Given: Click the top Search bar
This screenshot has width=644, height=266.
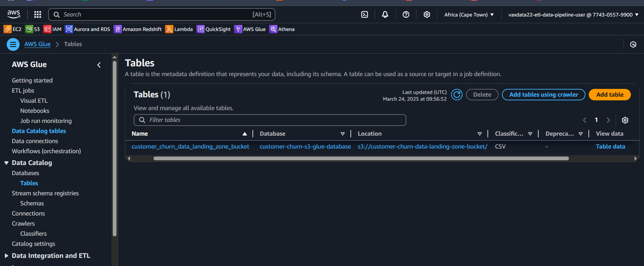Looking at the screenshot, I should point(162,14).
